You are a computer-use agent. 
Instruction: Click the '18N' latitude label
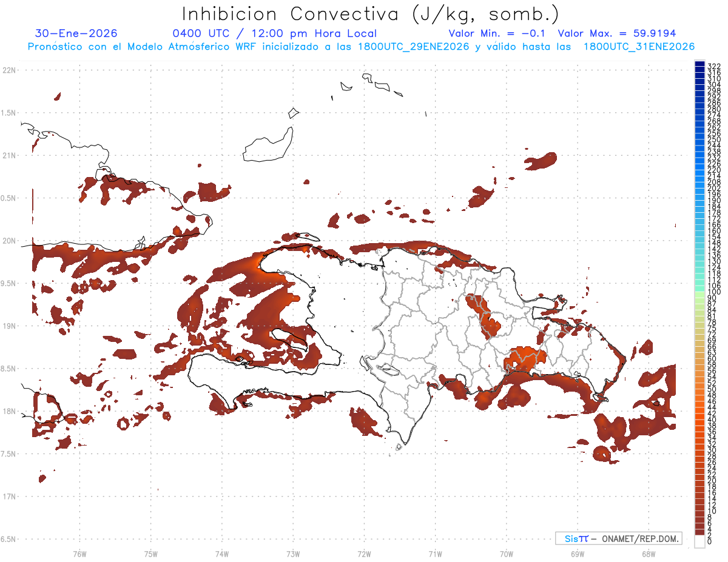(9, 411)
